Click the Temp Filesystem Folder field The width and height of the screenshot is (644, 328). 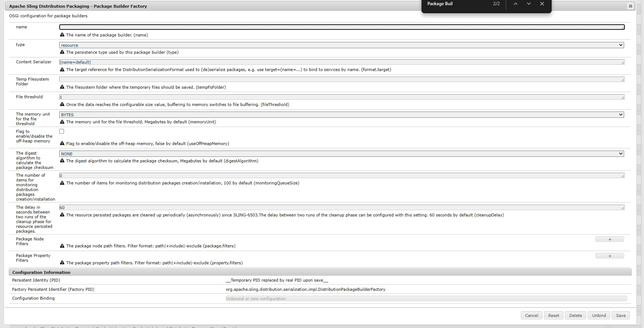[x=342, y=80]
